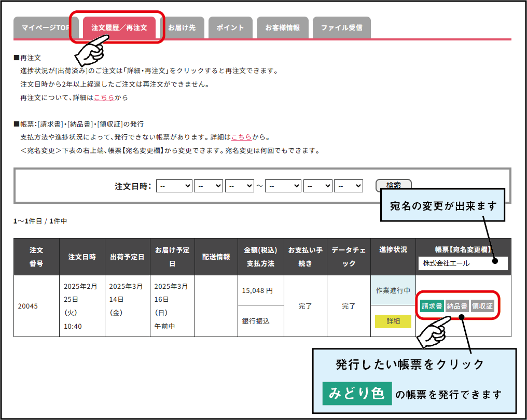Click the 注文日時: search form label
Screen dimensions: 527x420
[x=133, y=186]
